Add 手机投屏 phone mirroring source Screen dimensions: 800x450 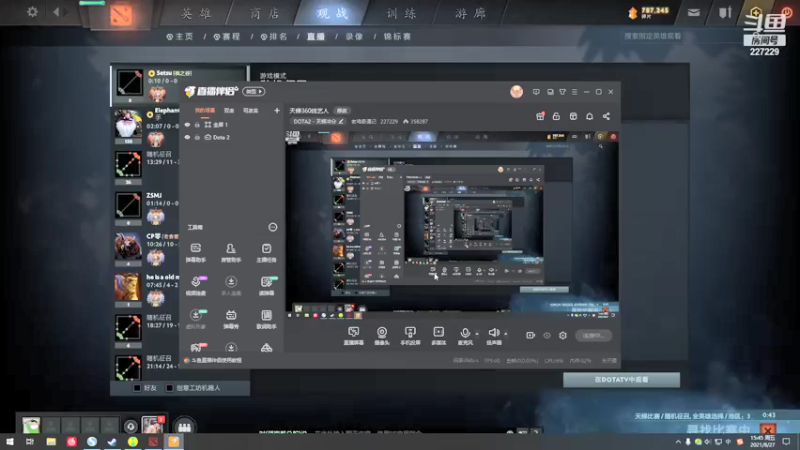[x=410, y=336]
